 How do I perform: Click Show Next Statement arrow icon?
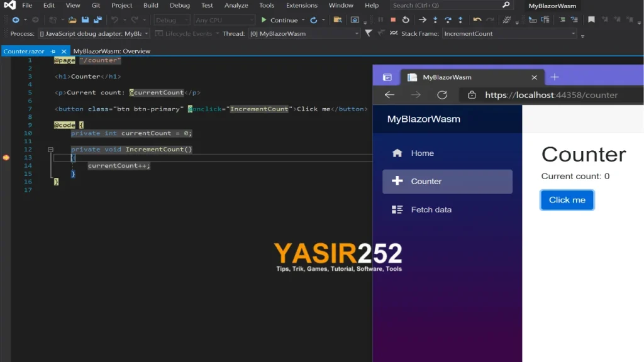click(x=422, y=19)
